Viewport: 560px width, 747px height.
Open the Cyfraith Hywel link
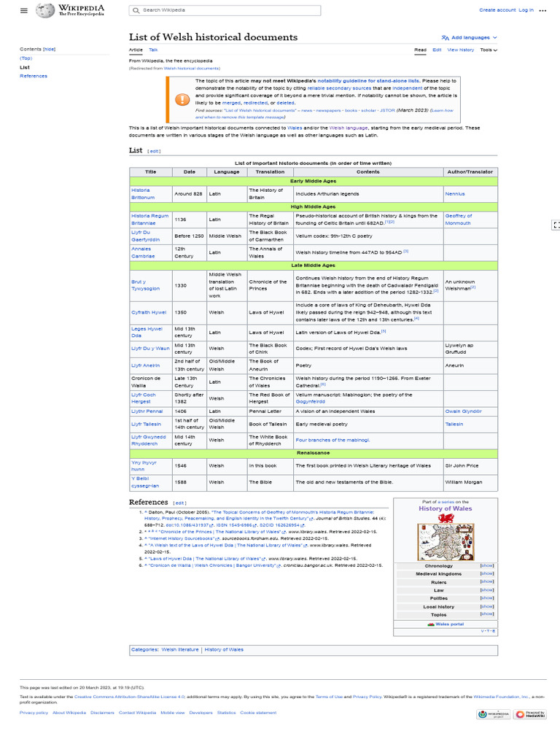[x=149, y=312]
